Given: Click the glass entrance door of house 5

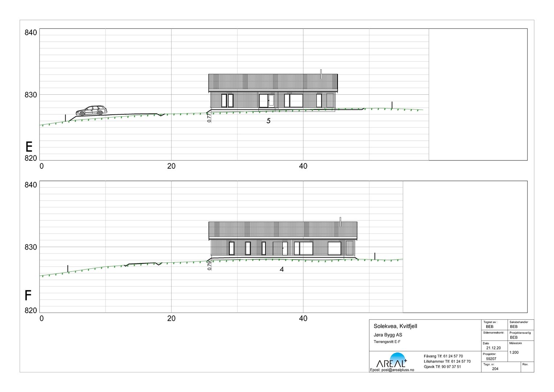Looking at the screenshot, I should point(271,101).
